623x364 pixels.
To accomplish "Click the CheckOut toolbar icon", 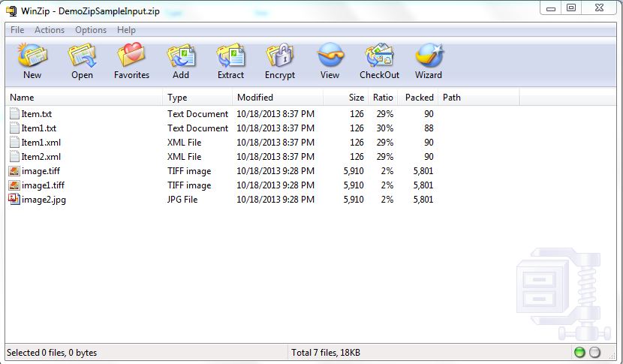I will point(380,55).
